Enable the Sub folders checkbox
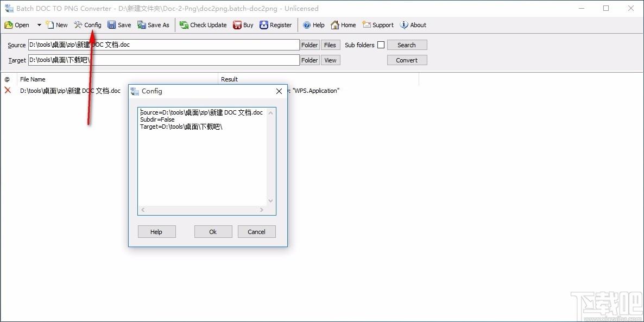The height and width of the screenshot is (322, 644). [381, 45]
